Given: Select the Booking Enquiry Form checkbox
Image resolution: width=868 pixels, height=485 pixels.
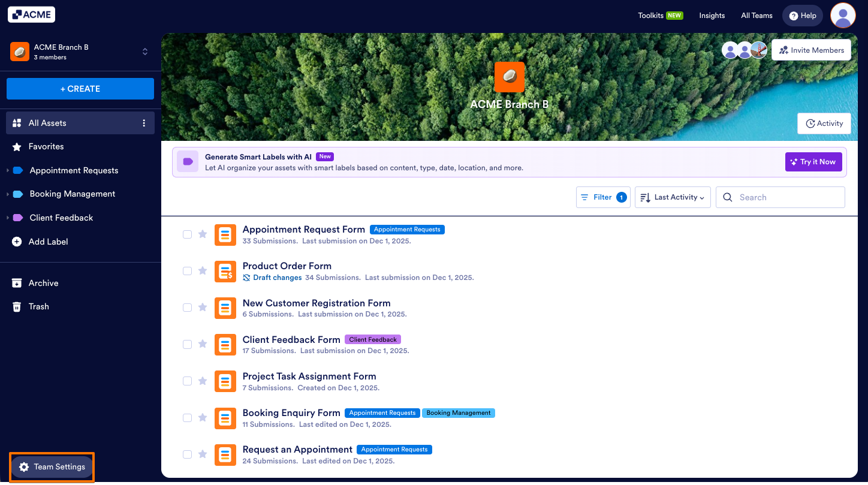Looking at the screenshot, I should [187, 418].
